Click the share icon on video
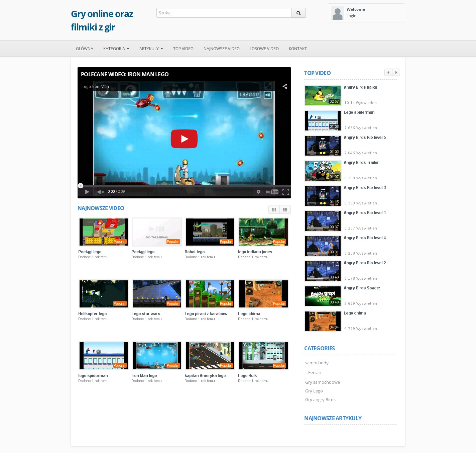The width and height of the screenshot is (476, 453). (x=285, y=86)
